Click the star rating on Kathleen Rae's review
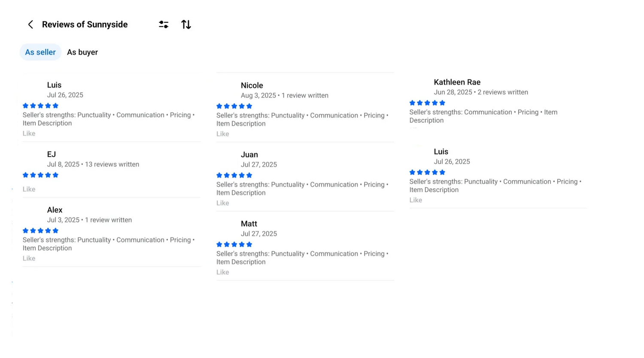This screenshot has height=358, width=644. pyautogui.click(x=427, y=103)
